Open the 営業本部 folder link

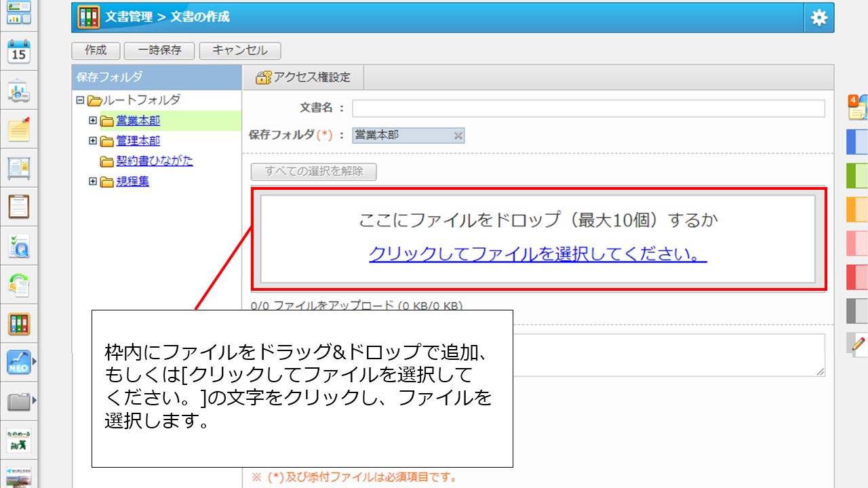click(138, 121)
